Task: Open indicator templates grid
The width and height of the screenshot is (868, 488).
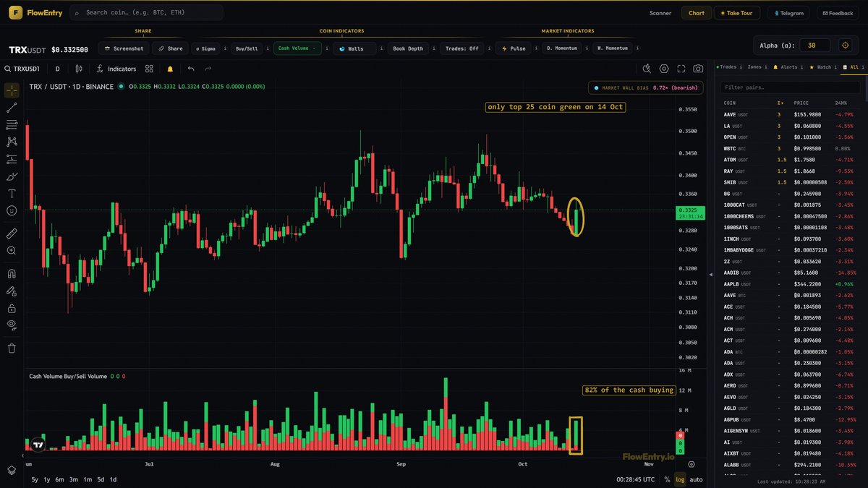Action: tap(149, 69)
